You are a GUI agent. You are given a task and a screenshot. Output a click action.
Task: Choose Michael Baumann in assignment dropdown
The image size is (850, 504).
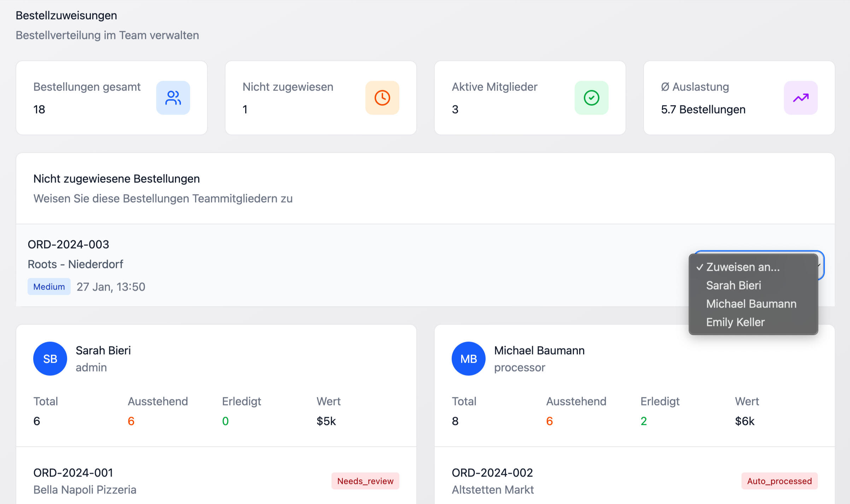751,304
